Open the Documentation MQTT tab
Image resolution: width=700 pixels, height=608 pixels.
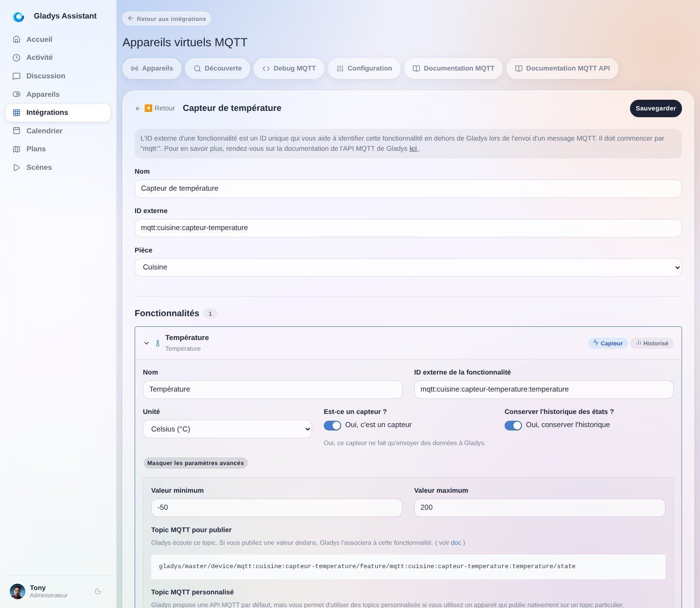[453, 69]
